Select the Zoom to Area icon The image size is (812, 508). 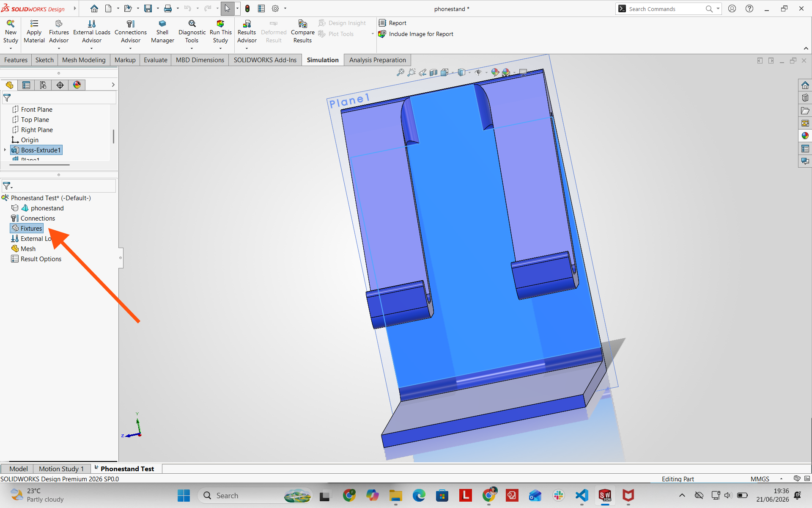pos(411,72)
